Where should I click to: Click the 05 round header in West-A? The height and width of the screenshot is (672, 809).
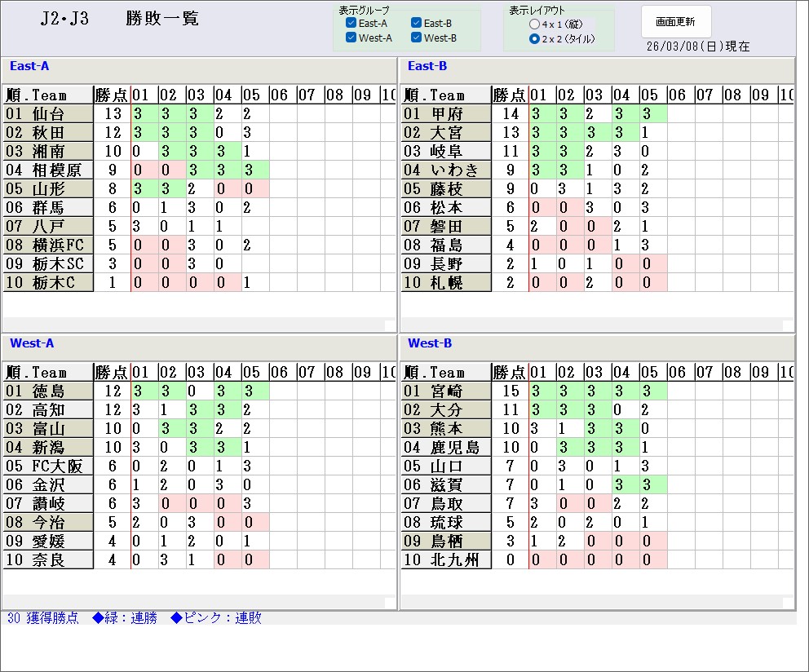251,373
